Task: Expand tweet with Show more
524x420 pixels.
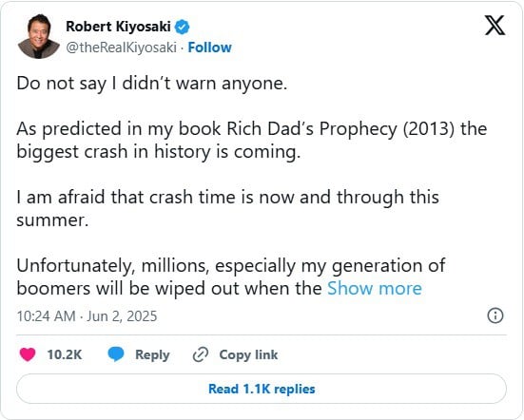Action: (x=375, y=289)
